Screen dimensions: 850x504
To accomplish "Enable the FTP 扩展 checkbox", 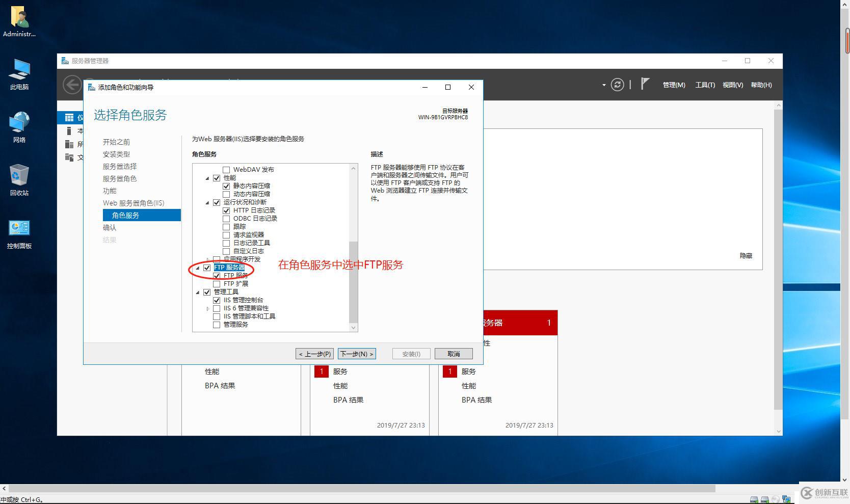I will coord(217,284).
